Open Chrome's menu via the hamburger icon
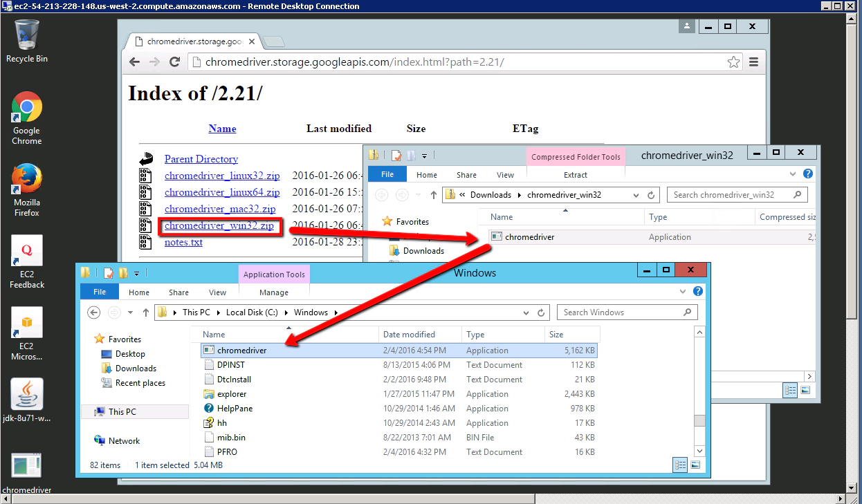The image size is (862, 504). (x=753, y=62)
